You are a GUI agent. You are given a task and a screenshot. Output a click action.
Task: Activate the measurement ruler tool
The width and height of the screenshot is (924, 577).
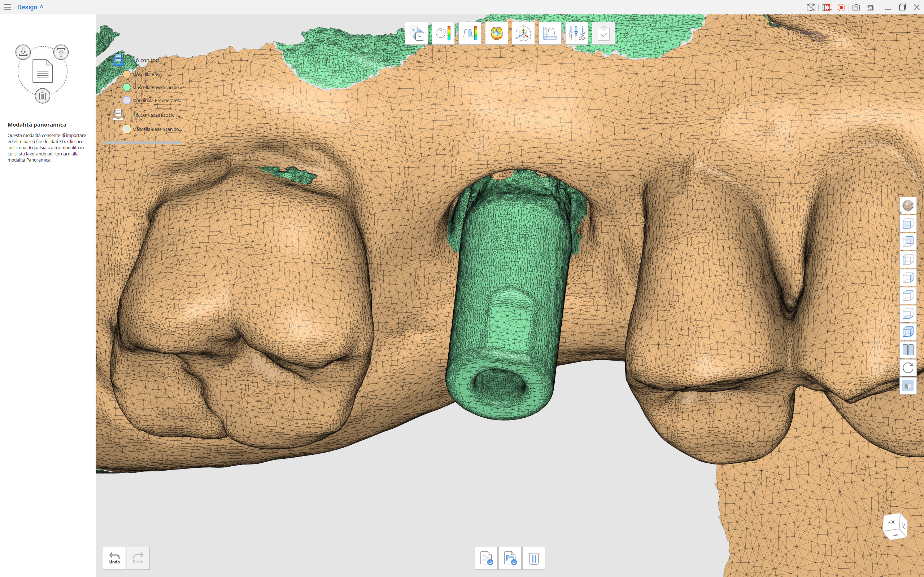point(550,33)
